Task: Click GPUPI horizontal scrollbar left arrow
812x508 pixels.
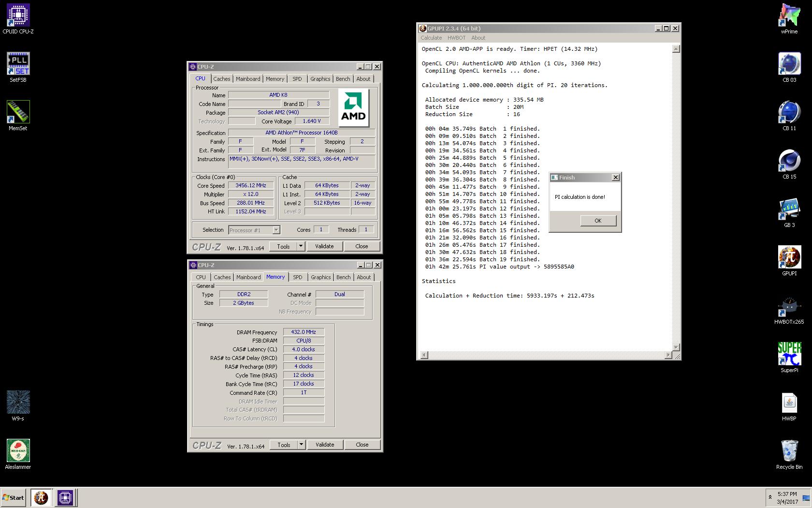Action: click(x=424, y=355)
